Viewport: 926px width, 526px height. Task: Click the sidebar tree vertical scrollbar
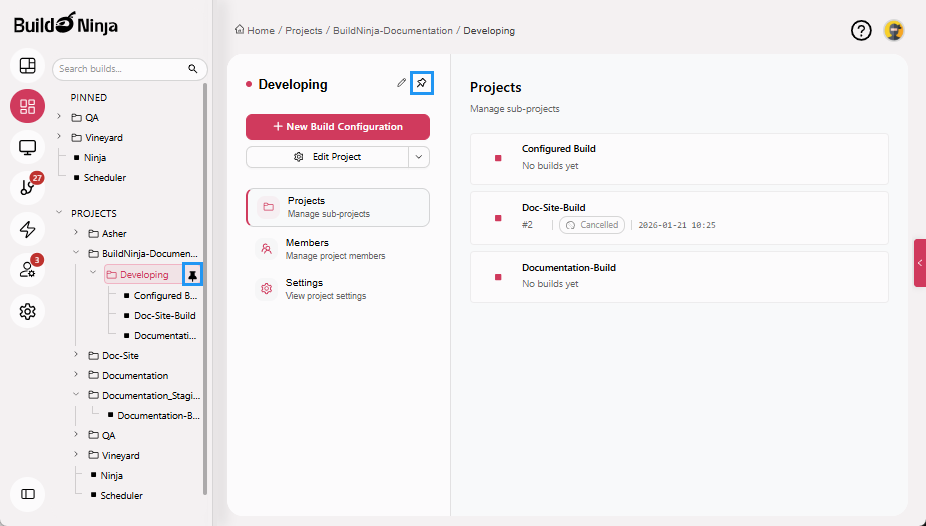205,289
